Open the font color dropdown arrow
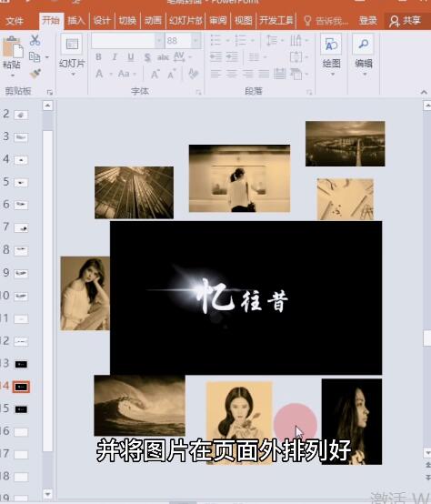The image size is (431, 504). pos(111,74)
